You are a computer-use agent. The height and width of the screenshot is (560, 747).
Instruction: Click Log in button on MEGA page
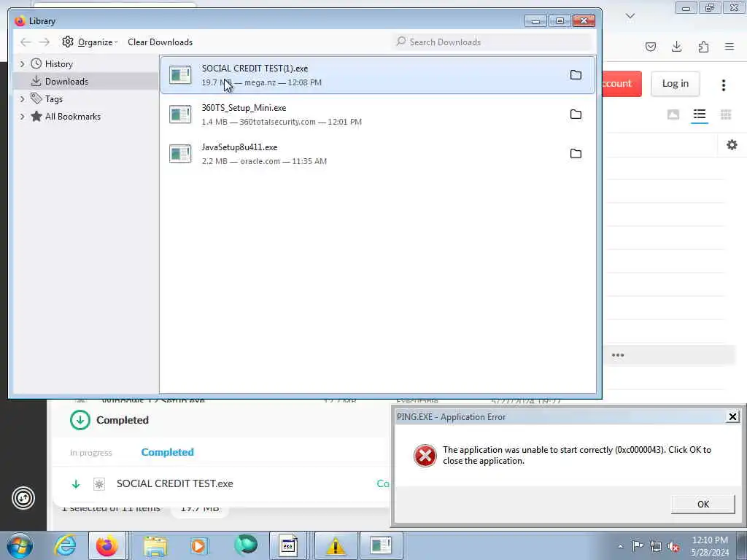[x=676, y=84]
